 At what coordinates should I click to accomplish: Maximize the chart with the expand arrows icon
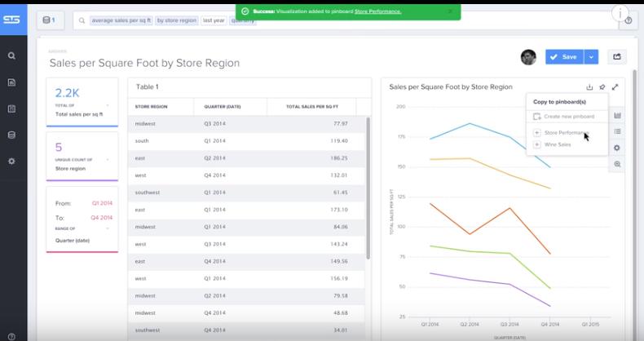pos(615,87)
